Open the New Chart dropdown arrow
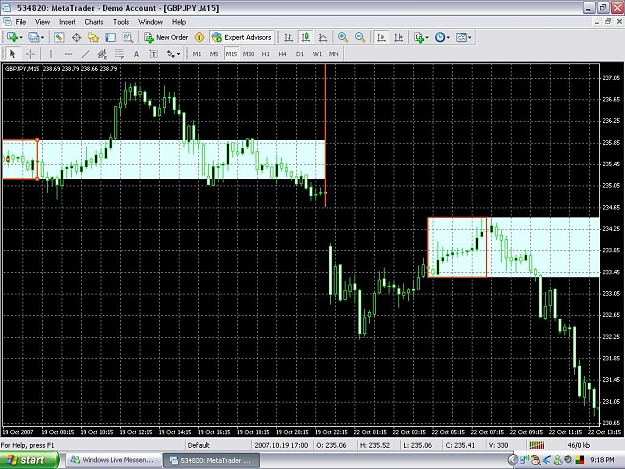The height and width of the screenshot is (469, 625). pyautogui.click(x=21, y=37)
